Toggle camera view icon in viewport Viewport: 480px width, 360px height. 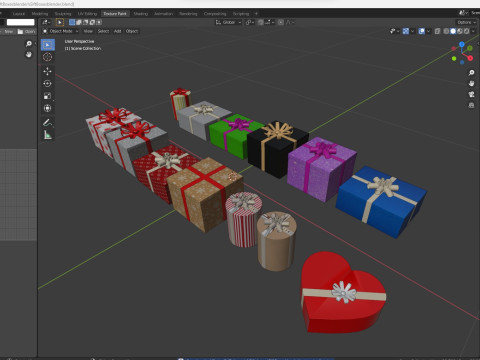tap(471, 94)
